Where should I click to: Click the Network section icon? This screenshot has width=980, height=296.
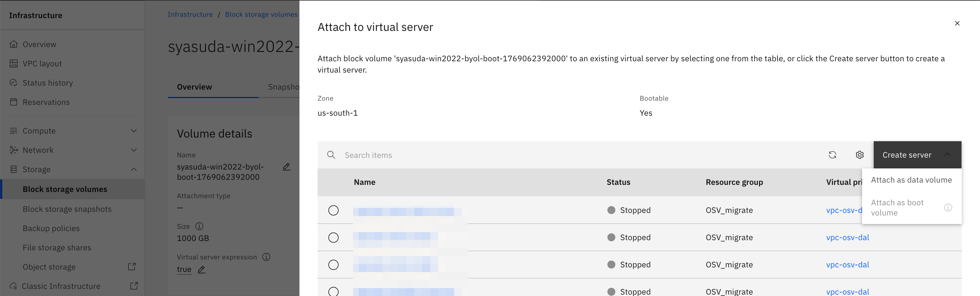click(x=14, y=150)
